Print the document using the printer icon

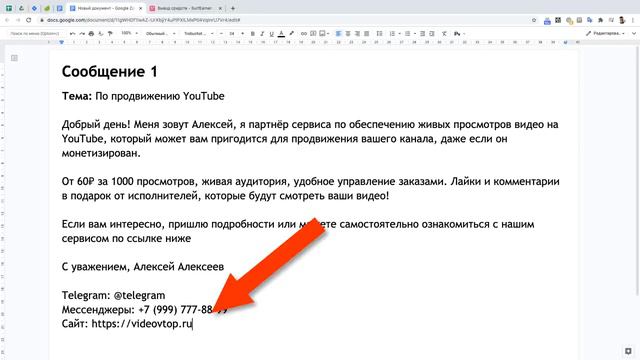(91, 33)
